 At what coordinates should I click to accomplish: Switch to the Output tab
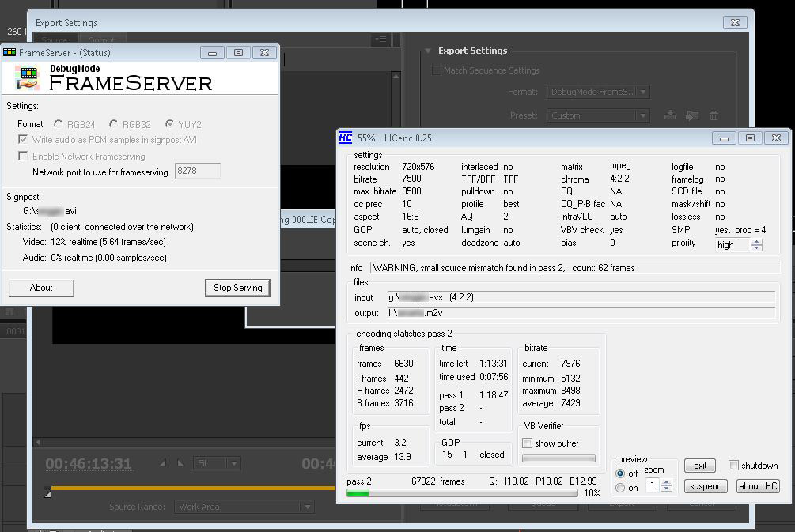point(101,40)
